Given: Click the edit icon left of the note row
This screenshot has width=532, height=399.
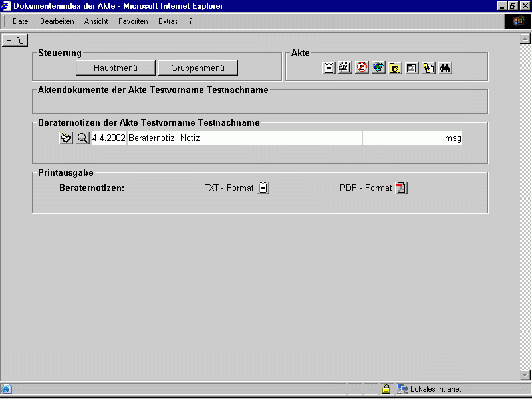Looking at the screenshot, I should pyautogui.click(x=66, y=138).
